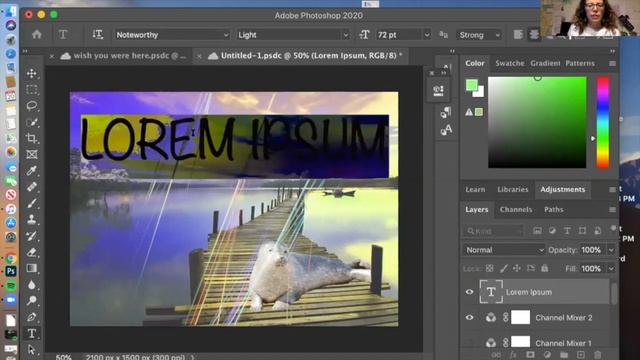This screenshot has width=640, height=360.
Task: Expand the Opacity slider dropdown
Action: tap(611, 250)
